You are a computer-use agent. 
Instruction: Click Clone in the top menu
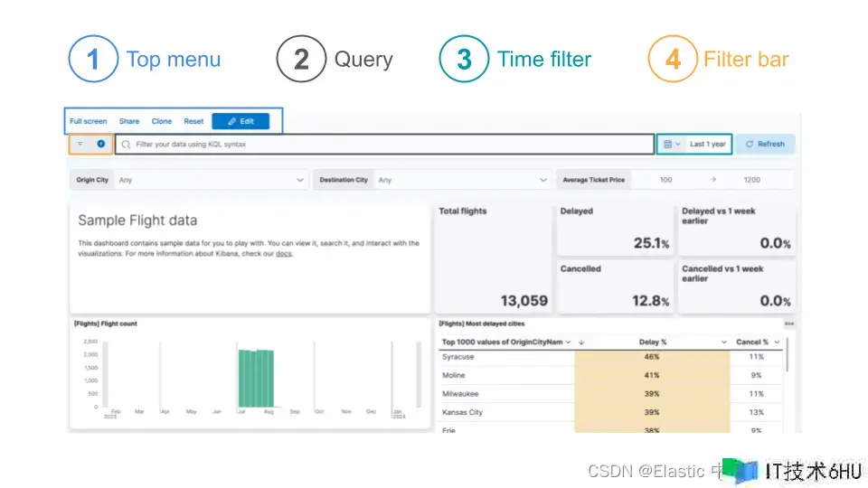[162, 121]
